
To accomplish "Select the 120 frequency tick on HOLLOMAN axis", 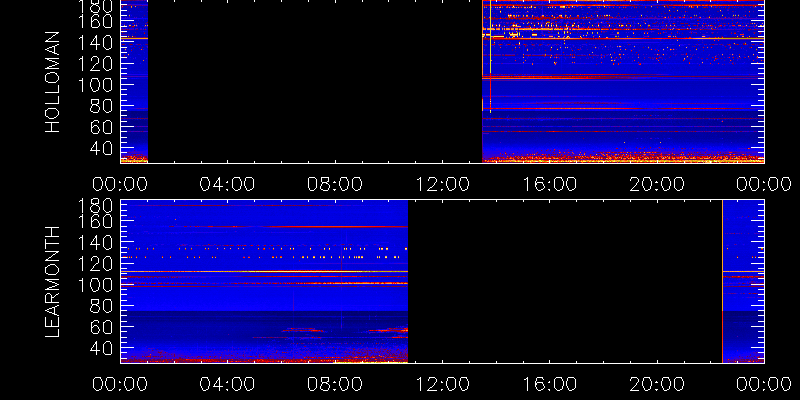I will pyautogui.click(x=95, y=63).
